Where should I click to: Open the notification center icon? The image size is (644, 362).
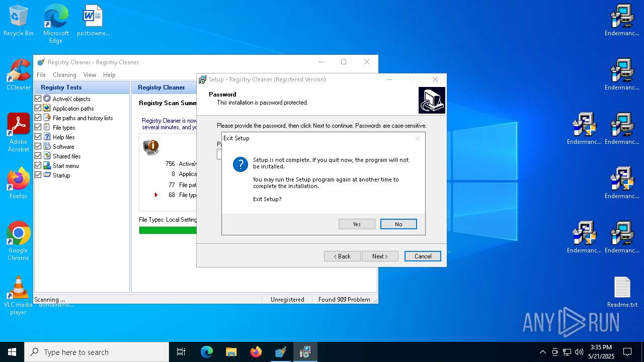coord(627,352)
